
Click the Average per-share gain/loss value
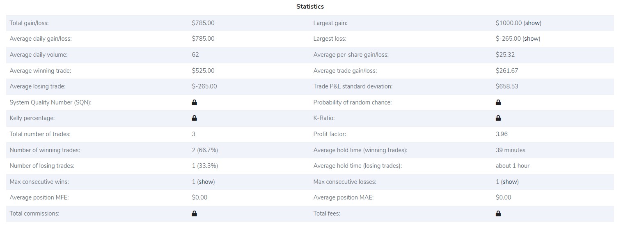pyautogui.click(x=505, y=55)
